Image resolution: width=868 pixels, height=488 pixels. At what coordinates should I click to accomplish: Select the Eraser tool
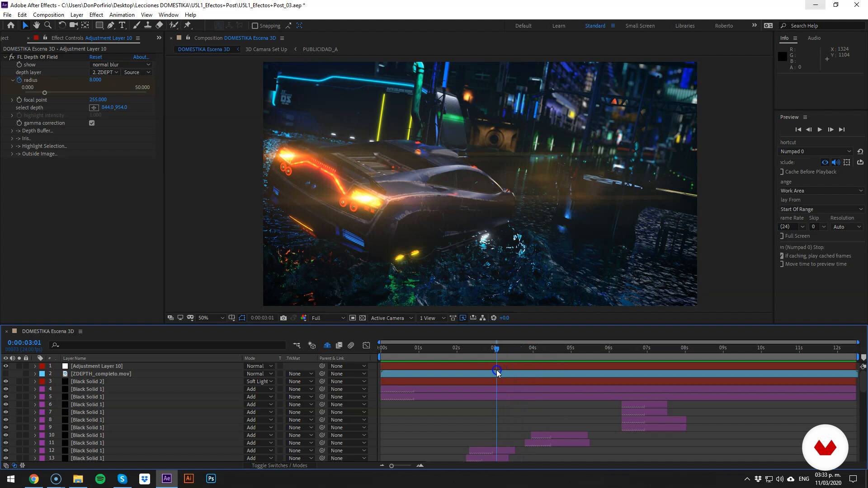pos(159,25)
